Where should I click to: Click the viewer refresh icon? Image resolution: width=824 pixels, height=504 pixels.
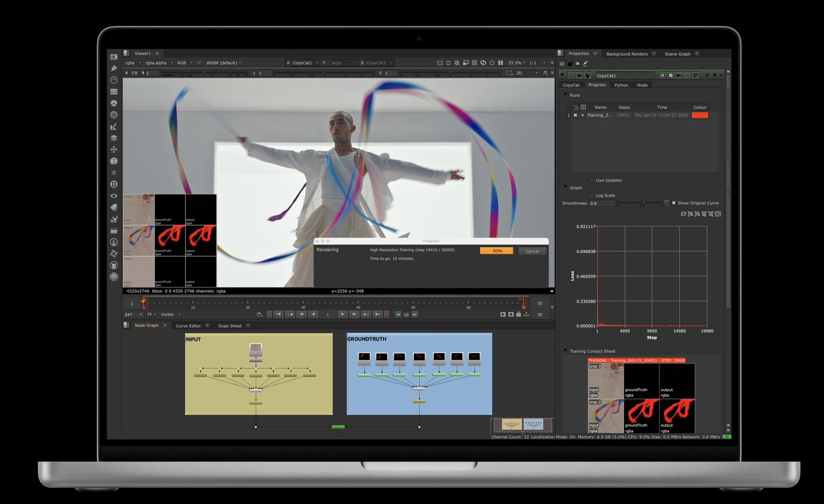pos(483,63)
